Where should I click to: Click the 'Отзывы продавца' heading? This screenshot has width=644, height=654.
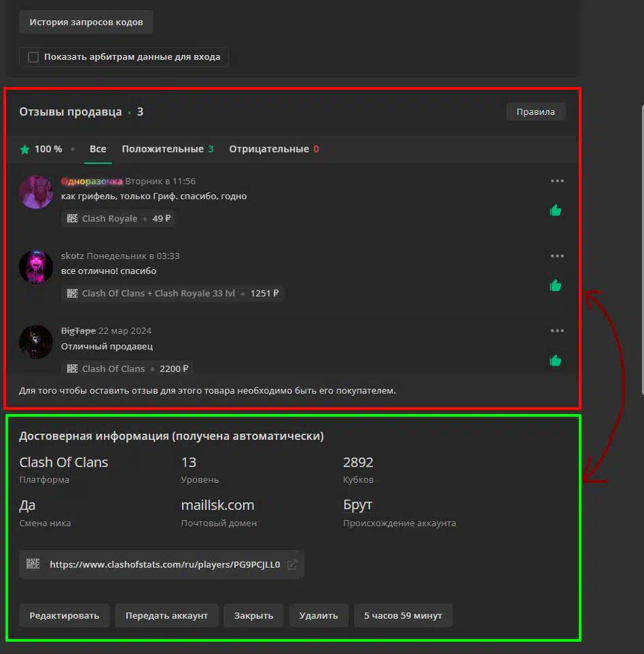pos(71,111)
